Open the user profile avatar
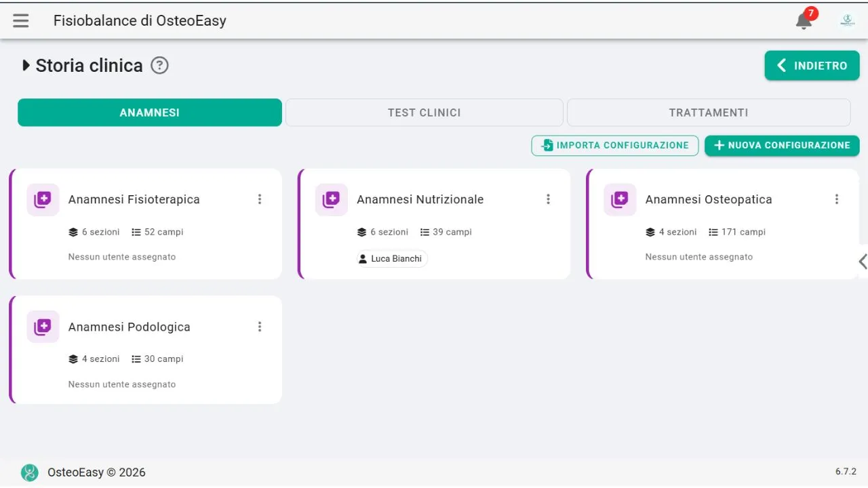The image size is (868, 488). tap(847, 20)
